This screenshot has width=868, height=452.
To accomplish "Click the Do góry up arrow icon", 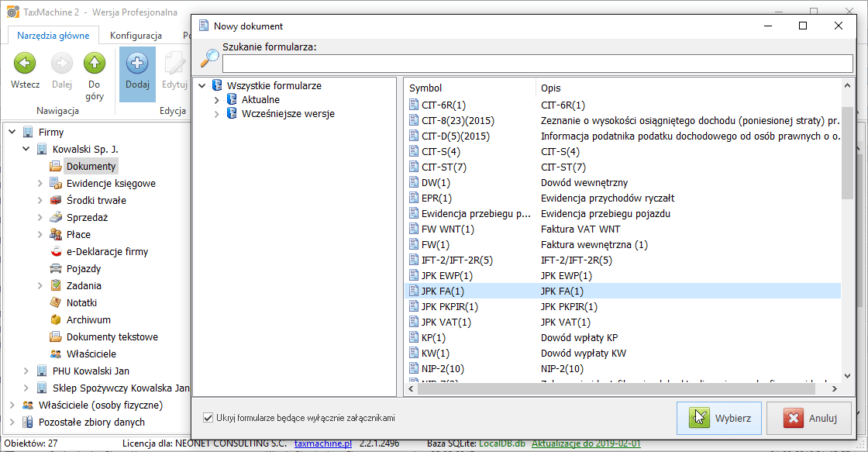I will click(95, 64).
